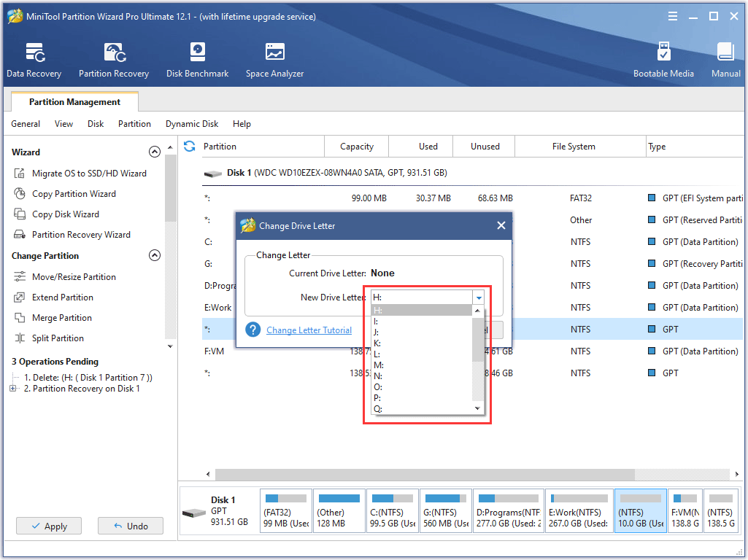
Task: Click the down arrow of the drive letter list scrollbar
Action: pos(477,408)
